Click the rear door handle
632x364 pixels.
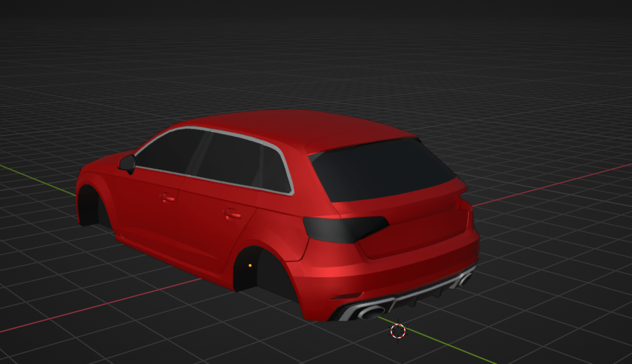[232, 215]
